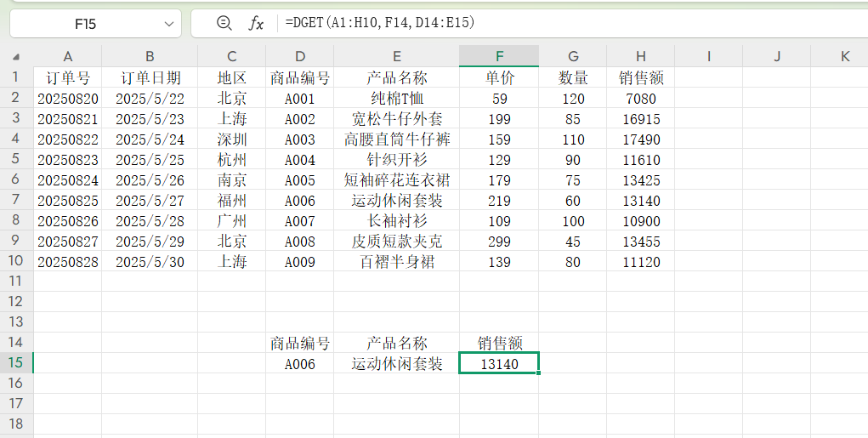This screenshot has width=868, height=438.
Task: Click 销售额 label in row 14
Action: pyautogui.click(x=499, y=344)
